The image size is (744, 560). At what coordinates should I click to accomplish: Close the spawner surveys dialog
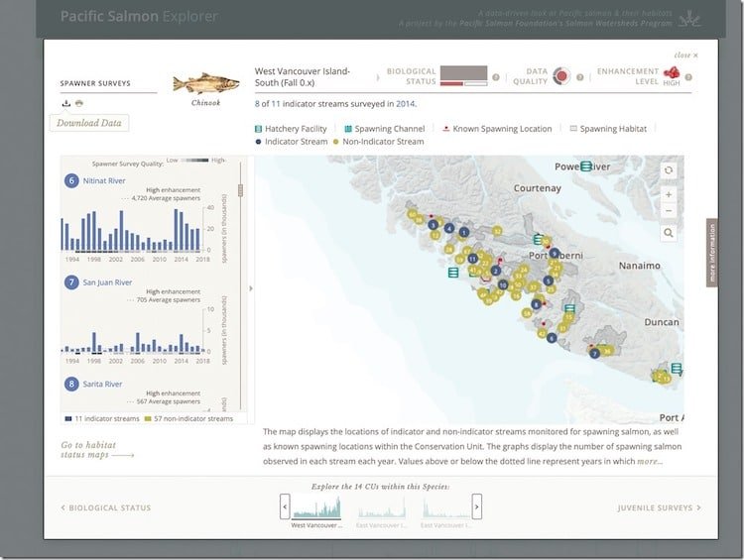(x=686, y=56)
